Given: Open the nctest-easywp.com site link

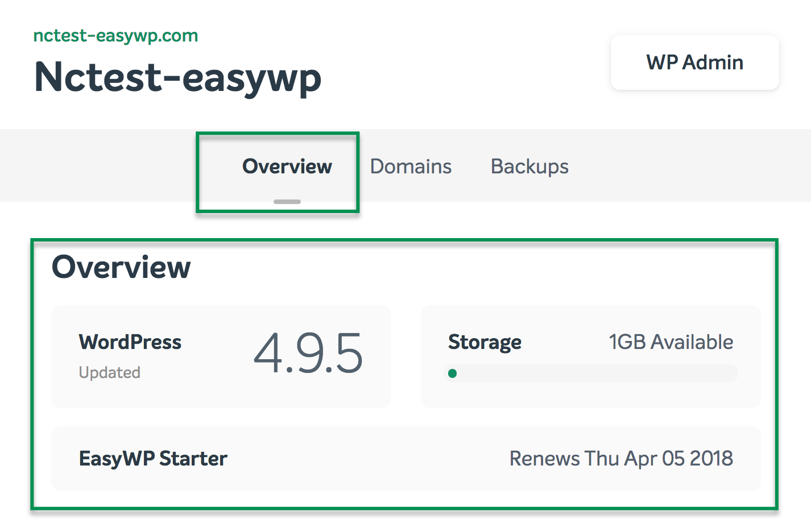Looking at the screenshot, I should click(x=115, y=36).
